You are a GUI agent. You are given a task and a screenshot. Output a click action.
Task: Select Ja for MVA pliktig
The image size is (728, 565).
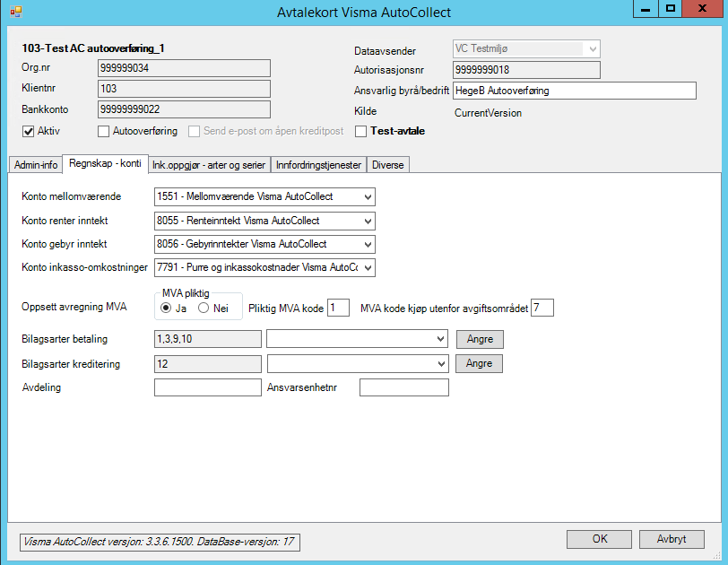[166, 308]
